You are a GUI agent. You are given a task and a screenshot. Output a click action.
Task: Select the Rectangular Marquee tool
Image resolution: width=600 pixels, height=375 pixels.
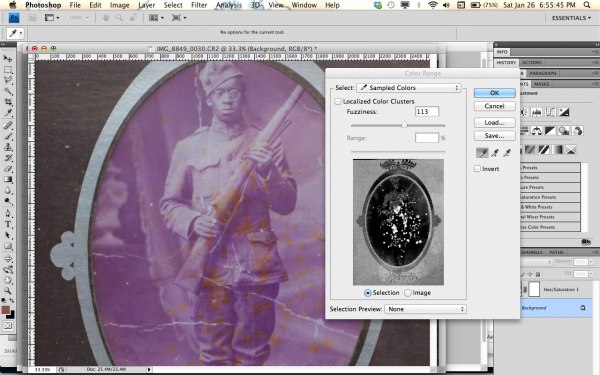tap(8, 69)
